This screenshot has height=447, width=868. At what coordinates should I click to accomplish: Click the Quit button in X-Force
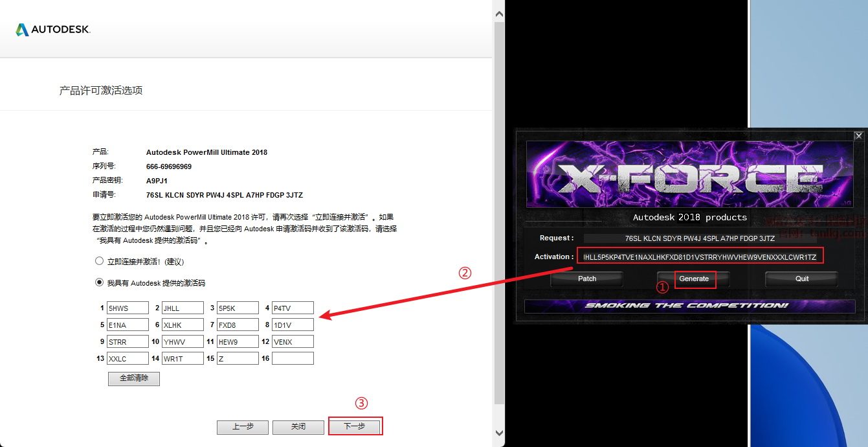802,279
